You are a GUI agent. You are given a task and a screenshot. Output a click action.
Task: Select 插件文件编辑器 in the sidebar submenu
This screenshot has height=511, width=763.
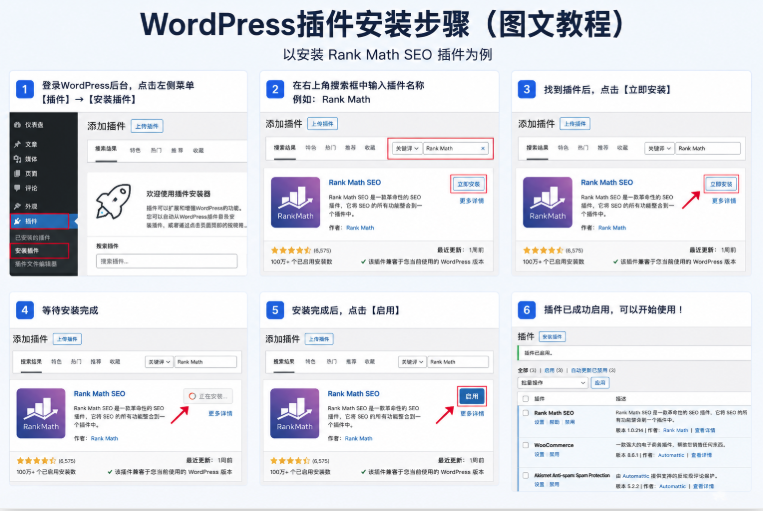[x=36, y=264]
